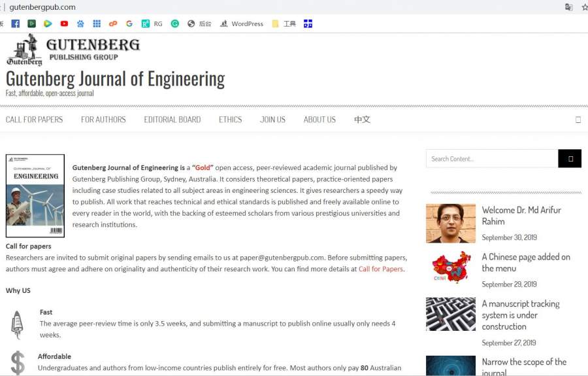Image resolution: width=588 pixels, height=376 pixels.
Task: Open the RG ResearchGate bookmark
Action: pos(152,24)
